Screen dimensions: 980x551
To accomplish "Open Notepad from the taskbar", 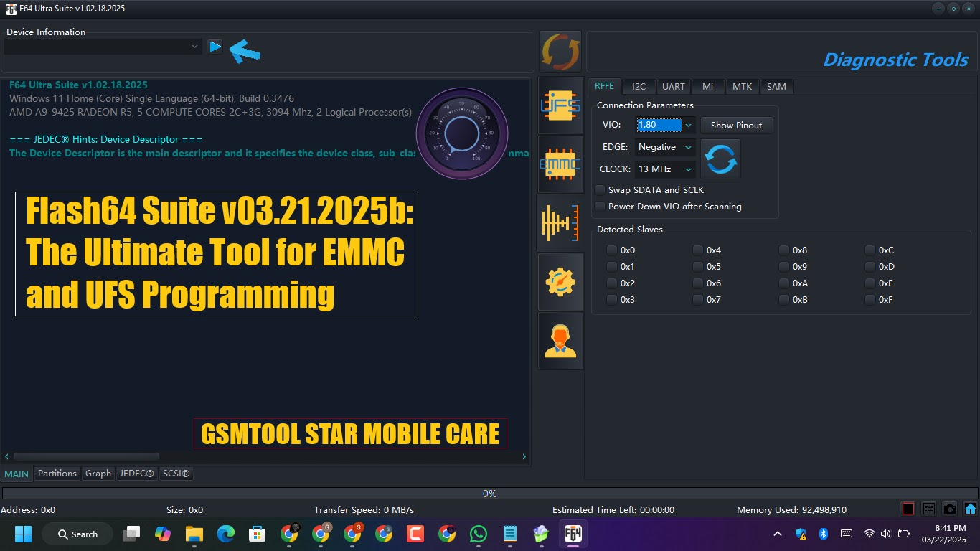I will tap(510, 534).
